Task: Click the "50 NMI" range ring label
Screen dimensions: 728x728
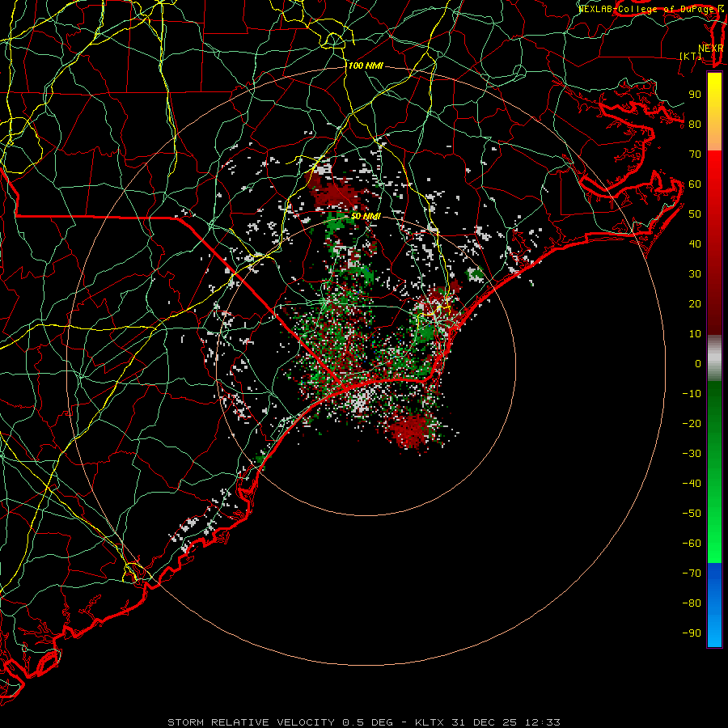Action: (366, 216)
